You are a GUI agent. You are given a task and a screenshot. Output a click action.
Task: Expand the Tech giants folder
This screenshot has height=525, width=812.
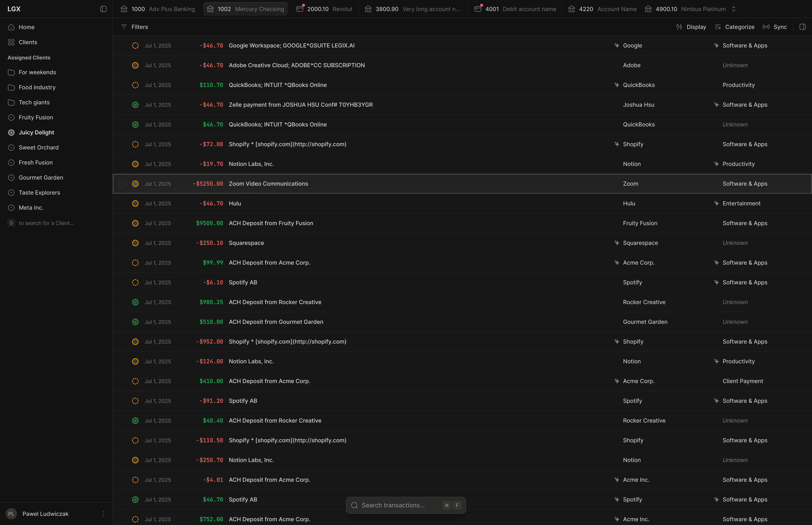(x=34, y=102)
